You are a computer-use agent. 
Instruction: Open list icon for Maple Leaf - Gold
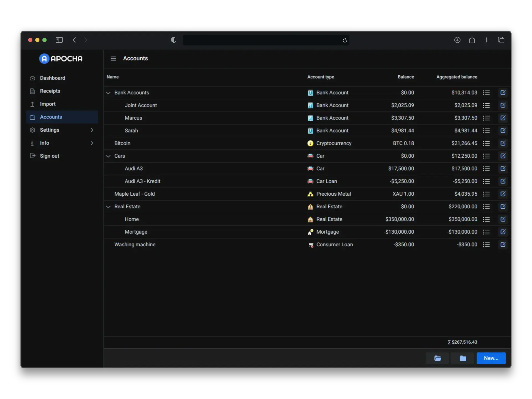click(486, 194)
